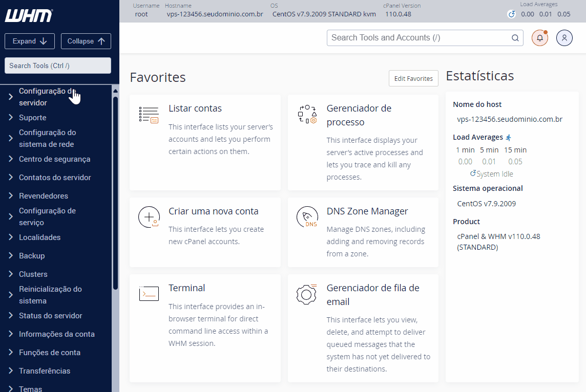Click the Gerenciador de fila de email gear icon
This screenshot has width=586, height=392.
click(307, 294)
